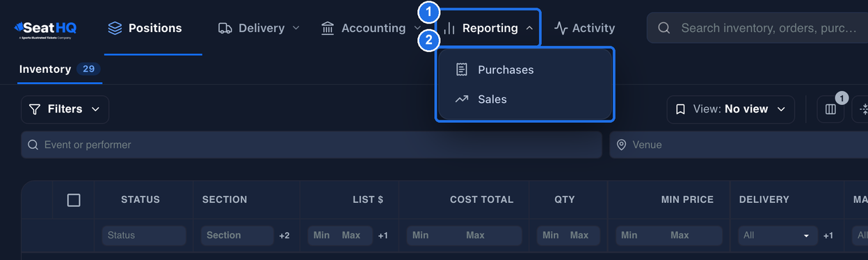This screenshot has height=260, width=868.
Task: Open the Accounting menu
Action: pyautogui.click(x=371, y=28)
